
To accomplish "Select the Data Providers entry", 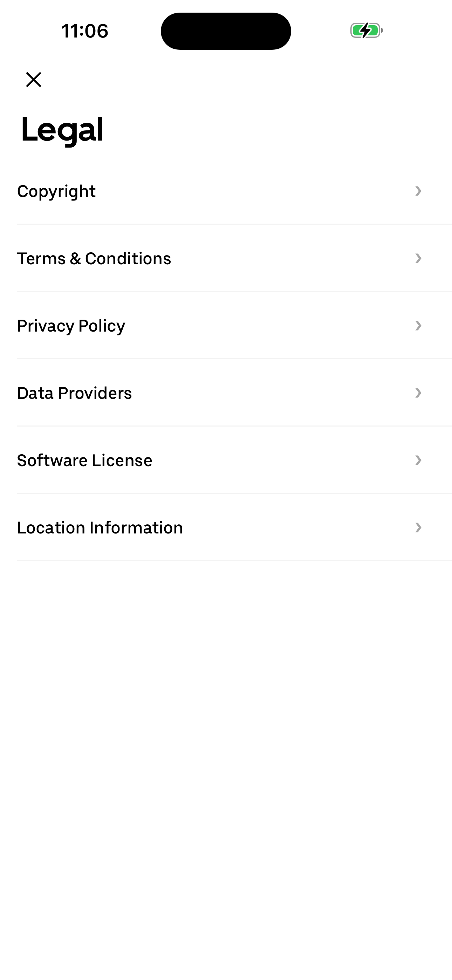I will 75,393.
